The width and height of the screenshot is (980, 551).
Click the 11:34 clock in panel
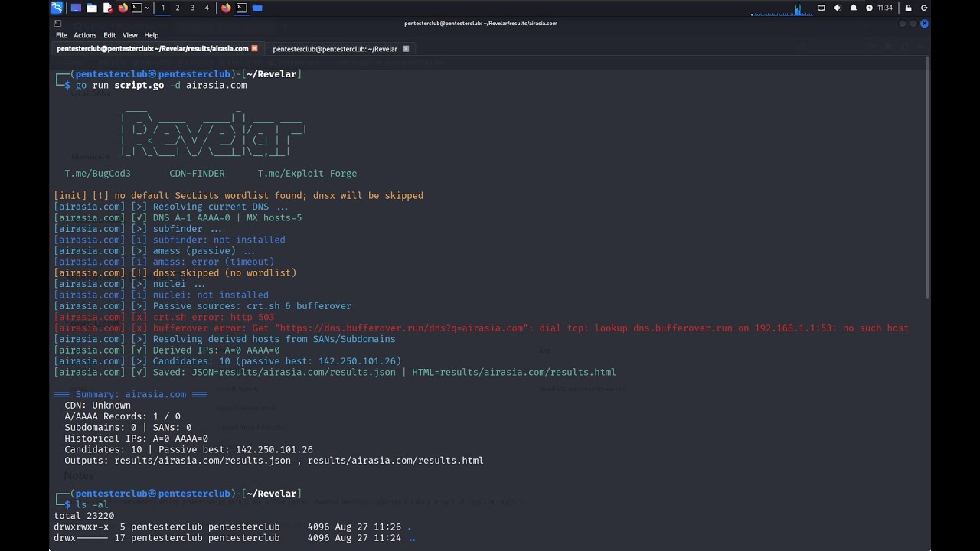pyautogui.click(x=885, y=8)
